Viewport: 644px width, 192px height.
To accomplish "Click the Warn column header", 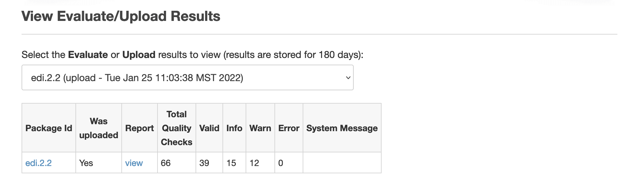I will 260,128.
